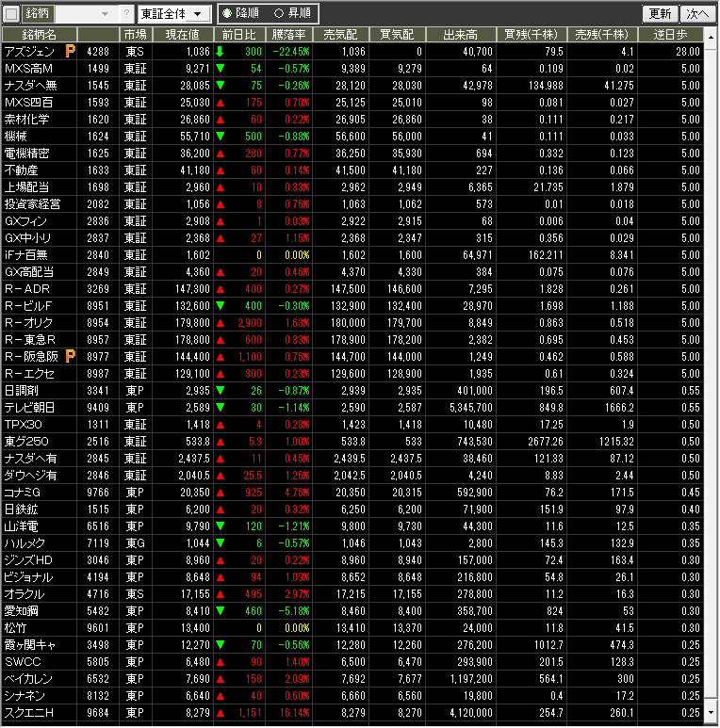Open the 銘柄 code combo box

[86, 14]
